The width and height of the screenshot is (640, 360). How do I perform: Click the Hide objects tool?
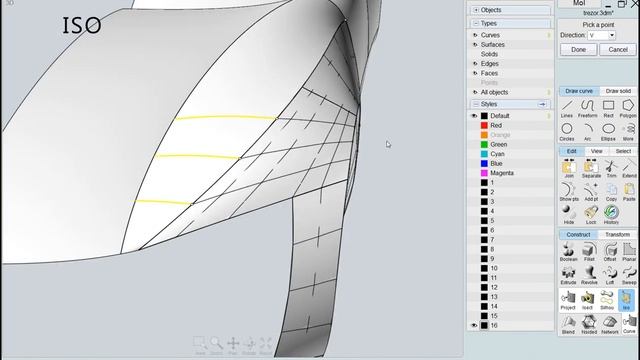[569, 216]
